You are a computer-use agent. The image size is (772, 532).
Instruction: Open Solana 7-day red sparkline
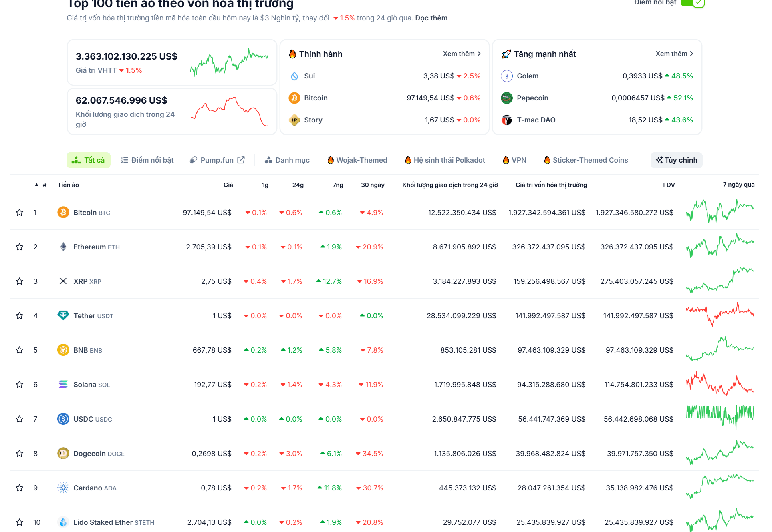pos(720,383)
